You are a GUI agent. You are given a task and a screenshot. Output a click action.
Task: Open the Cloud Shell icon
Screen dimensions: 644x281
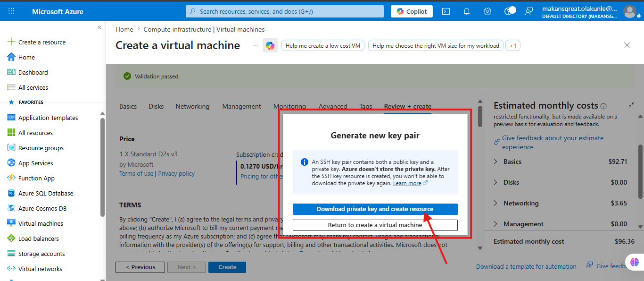click(x=446, y=11)
